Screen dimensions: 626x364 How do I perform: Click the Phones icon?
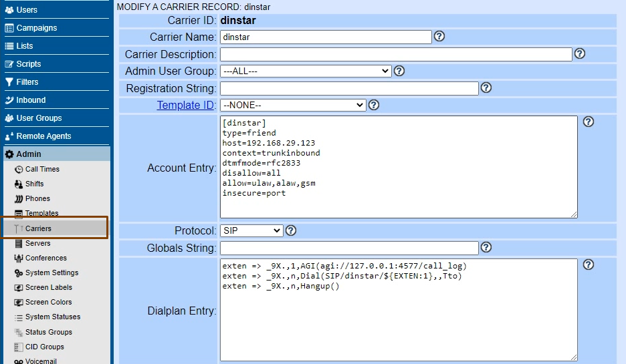tap(19, 199)
